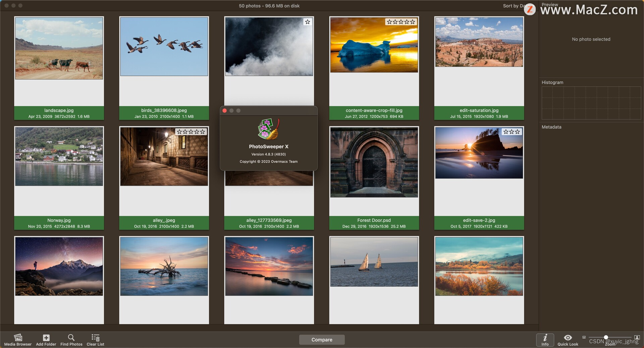Image resolution: width=644 pixels, height=348 pixels.
Task: Open Quick Look preview
Action: [x=568, y=340]
